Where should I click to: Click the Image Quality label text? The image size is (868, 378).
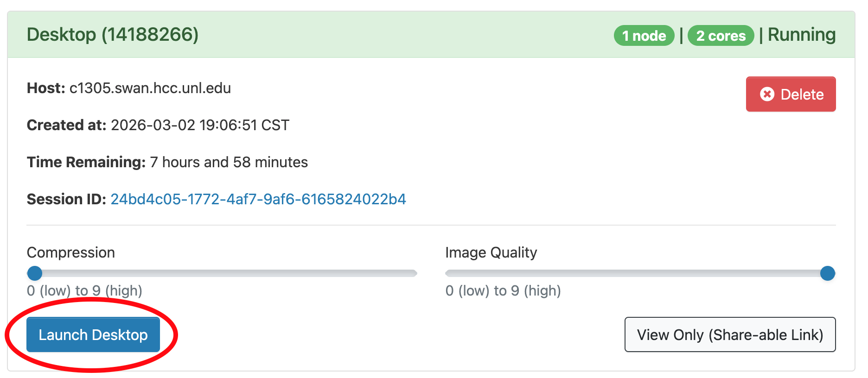[x=491, y=252]
